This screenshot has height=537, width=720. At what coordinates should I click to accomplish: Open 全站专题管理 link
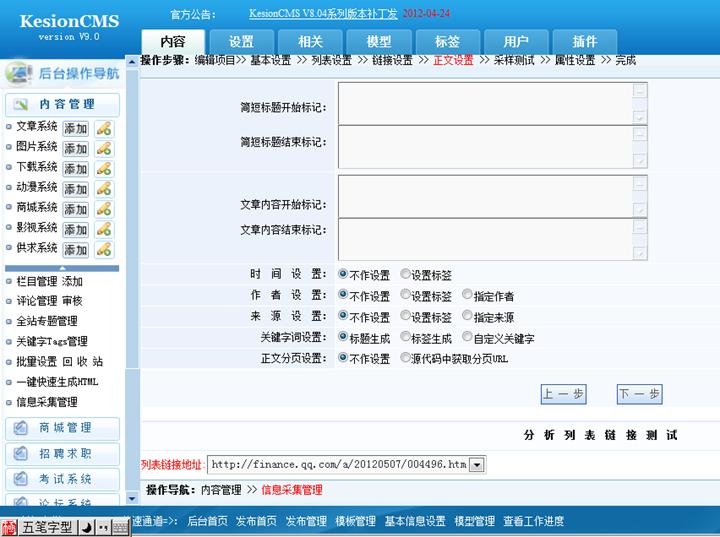coord(47,321)
